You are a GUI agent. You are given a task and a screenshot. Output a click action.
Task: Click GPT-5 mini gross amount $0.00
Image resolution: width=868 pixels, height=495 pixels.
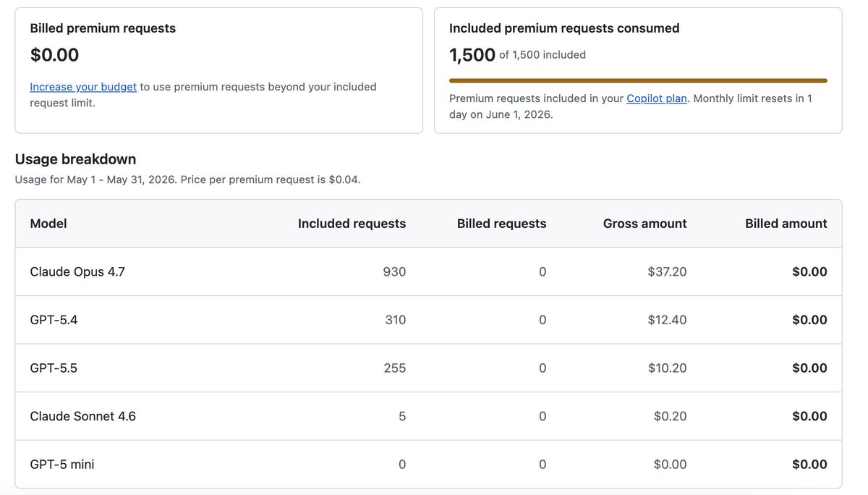(670, 465)
